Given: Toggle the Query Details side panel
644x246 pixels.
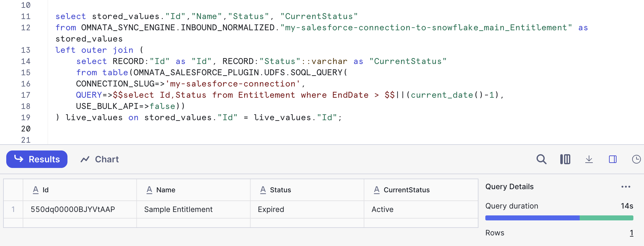Looking at the screenshot, I should click(612, 159).
